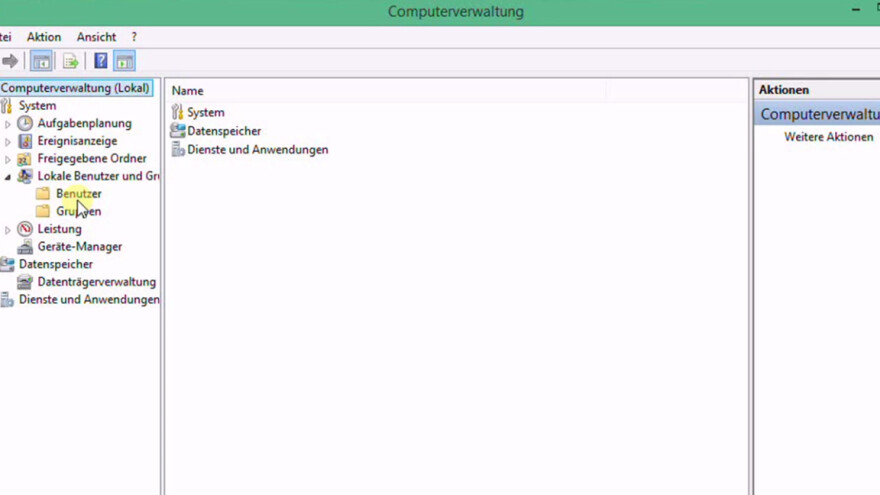The width and height of the screenshot is (880, 495).
Task: Open help via the blue question-mark icon
Action: pos(100,61)
